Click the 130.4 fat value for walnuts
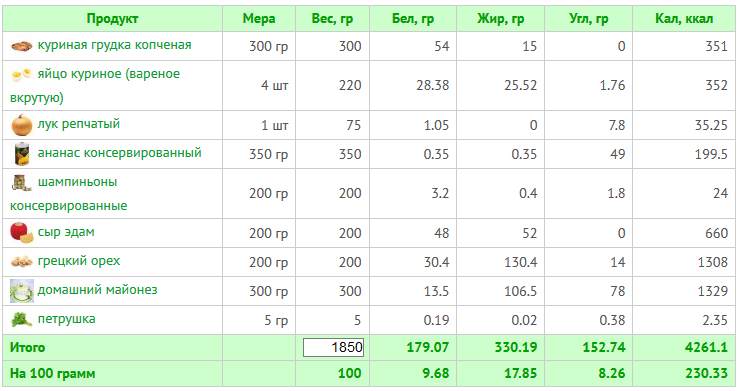The height and width of the screenshot is (391, 737). 520,262
